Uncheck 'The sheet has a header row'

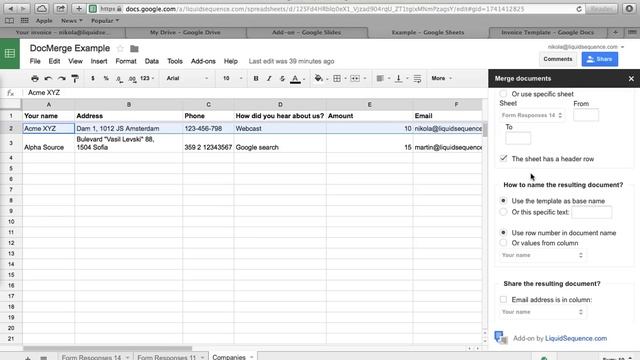pyautogui.click(x=504, y=158)
